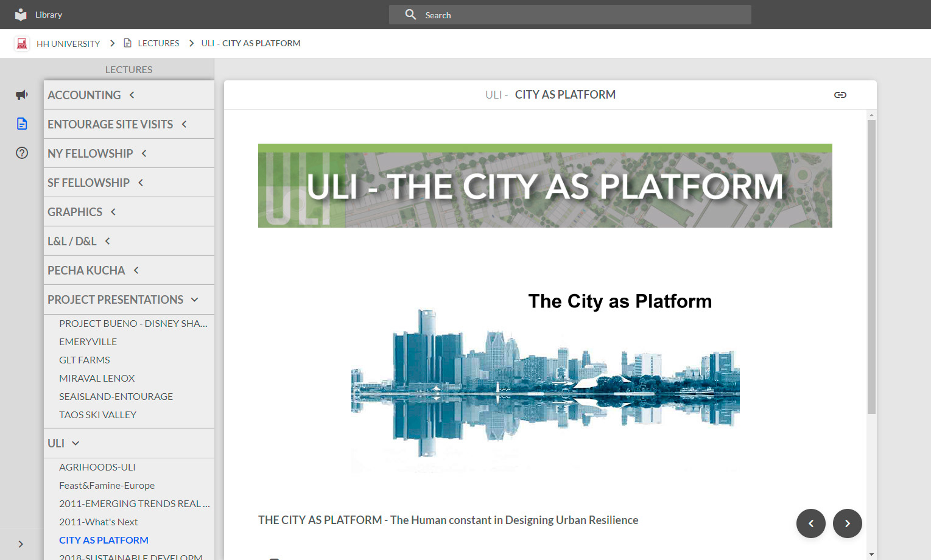The width and height of the screenshot is (931, 560).
Task: Go to previous page arrow button
Action: [811, 523]
